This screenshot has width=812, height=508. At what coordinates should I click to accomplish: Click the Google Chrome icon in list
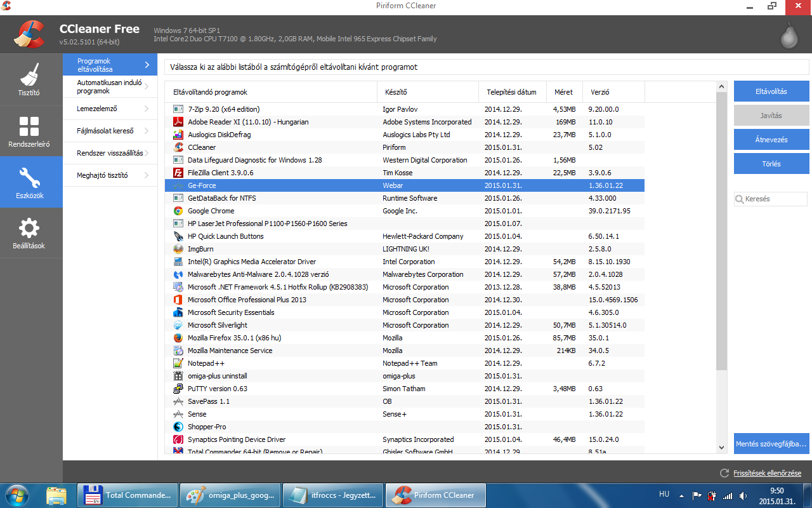(x=178, y=211)
